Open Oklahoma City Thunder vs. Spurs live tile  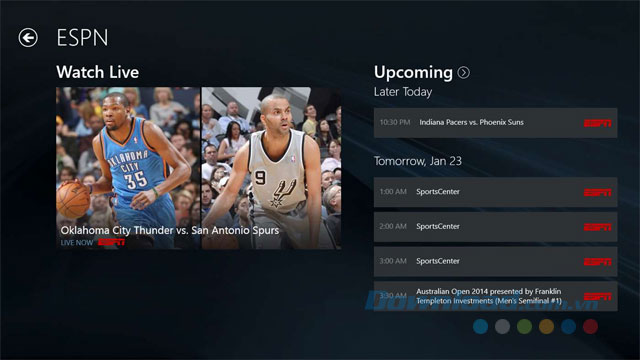198,168
